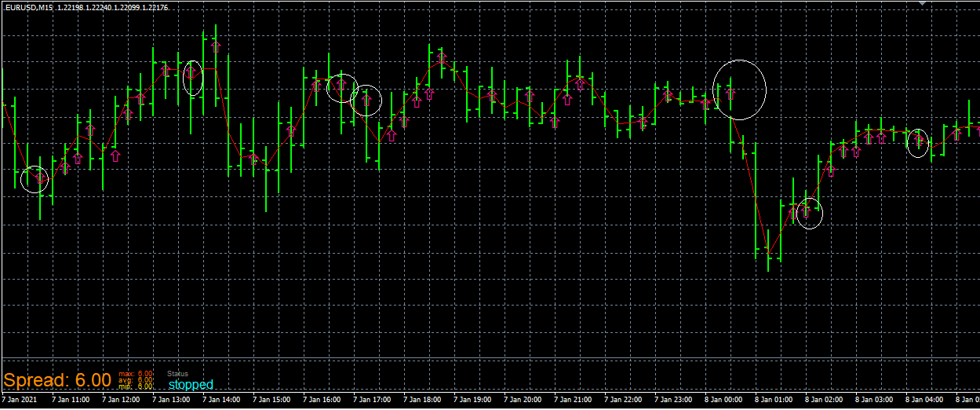This screenshot has width=980, height=410.
Task: Click the OHLC price values 1.22198 1.22240
Action: pos(84,7)
